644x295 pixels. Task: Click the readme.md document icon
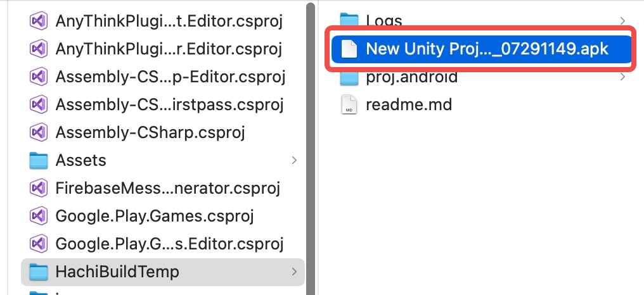coord(349,104)
